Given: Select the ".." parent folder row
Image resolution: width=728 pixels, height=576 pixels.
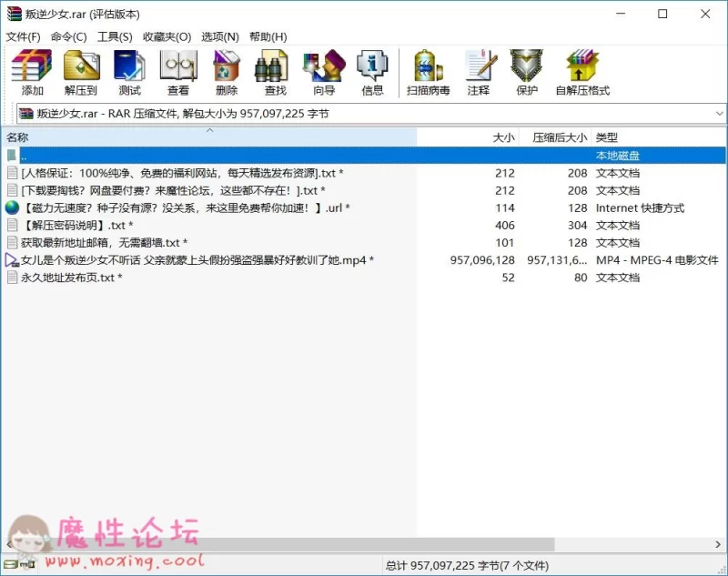Looking at the screenshot, I should pos(365,155).
